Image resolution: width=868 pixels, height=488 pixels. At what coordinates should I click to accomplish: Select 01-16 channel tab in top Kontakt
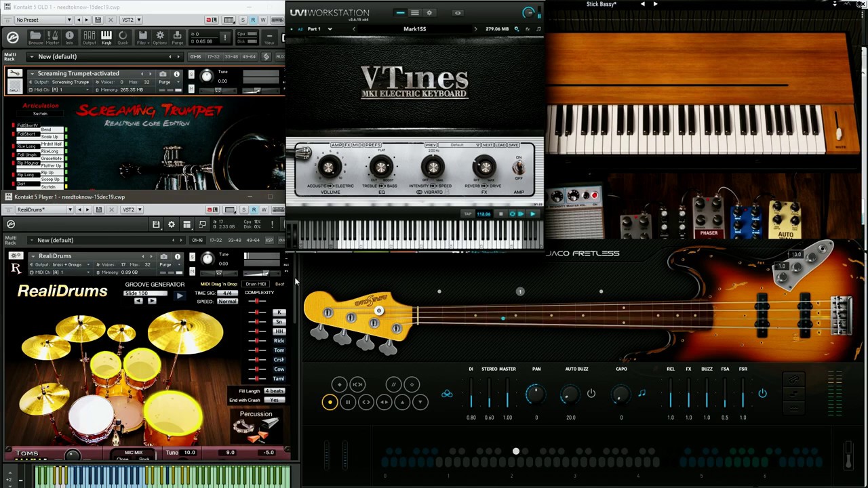point(195,57)
